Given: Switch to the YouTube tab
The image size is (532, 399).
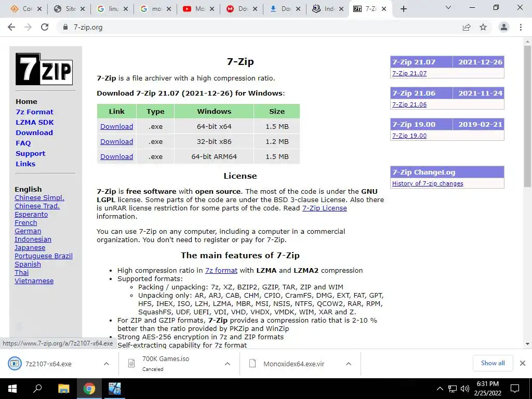Looking at the screenshot, I should [198, 9].
